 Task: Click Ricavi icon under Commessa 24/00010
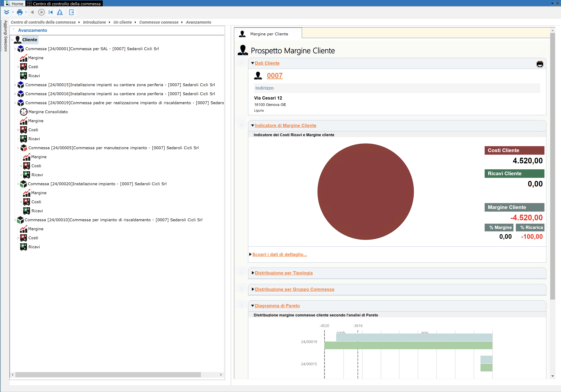click(23, 247)
